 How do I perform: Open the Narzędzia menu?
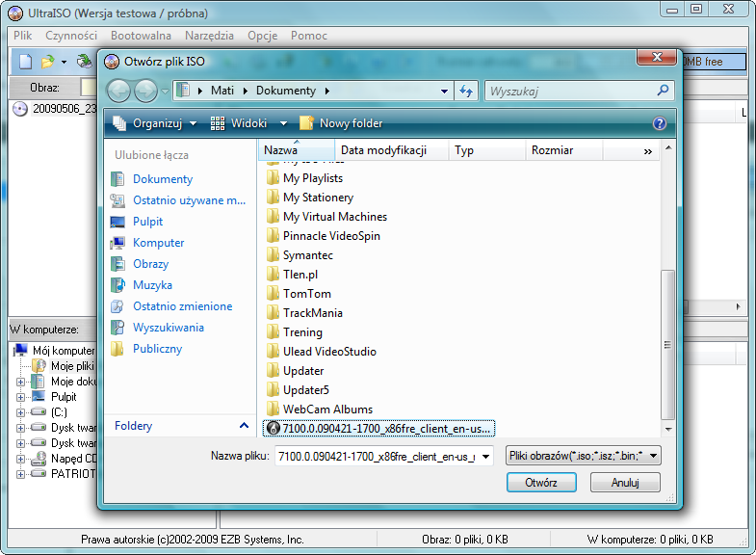[209, 36]
